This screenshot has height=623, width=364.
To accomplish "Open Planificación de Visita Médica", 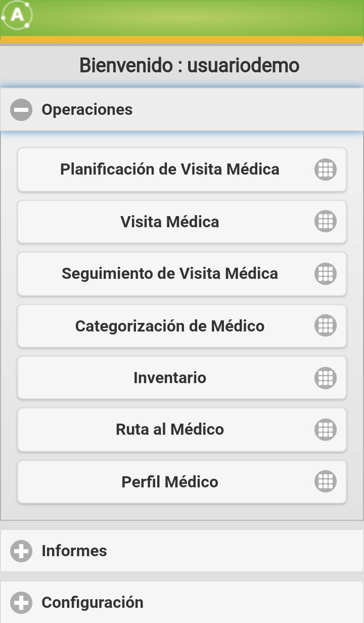I will (182, 170).
